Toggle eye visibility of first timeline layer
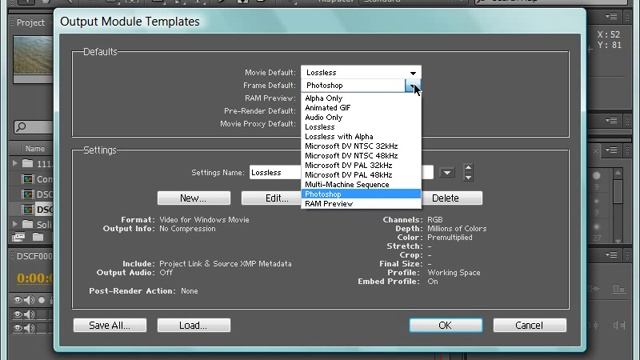640x360 pixels. (x=18, y=314)
